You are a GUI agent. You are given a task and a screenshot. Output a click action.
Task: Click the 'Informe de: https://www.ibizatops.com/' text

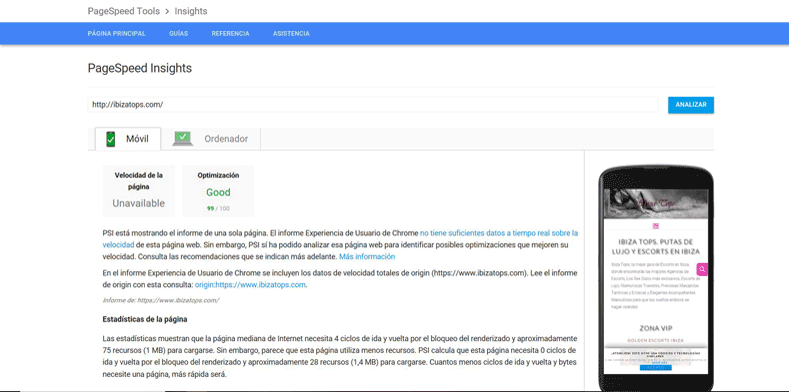[x=161, y=300]
